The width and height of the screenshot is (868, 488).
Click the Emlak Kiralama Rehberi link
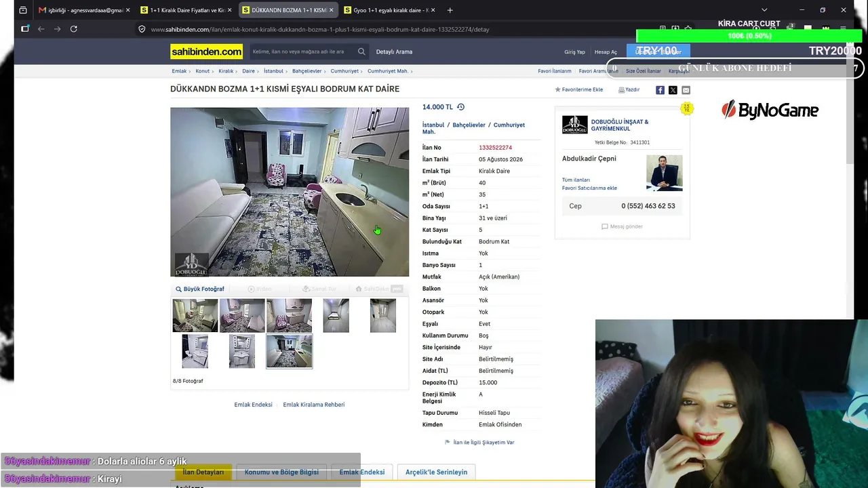[x=313, y=405]
